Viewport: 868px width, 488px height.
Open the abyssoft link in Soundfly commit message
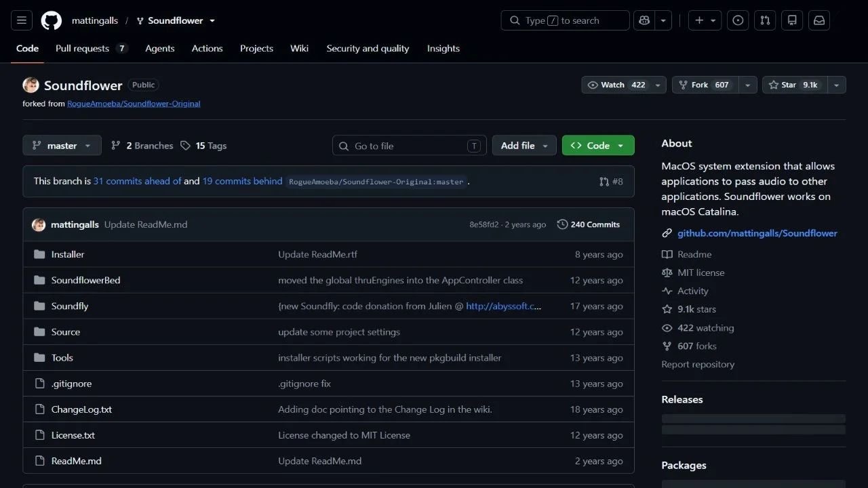[504, 306]
